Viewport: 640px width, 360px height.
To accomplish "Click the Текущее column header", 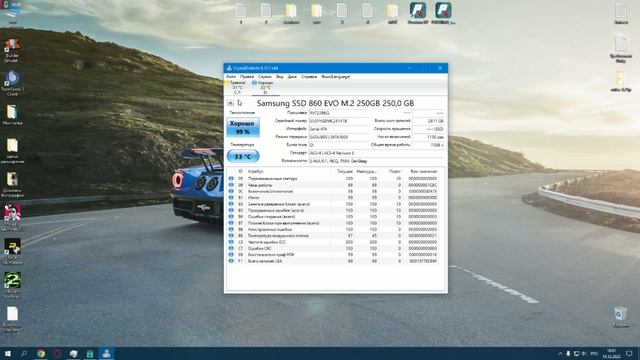I will [x=342, y=171].
